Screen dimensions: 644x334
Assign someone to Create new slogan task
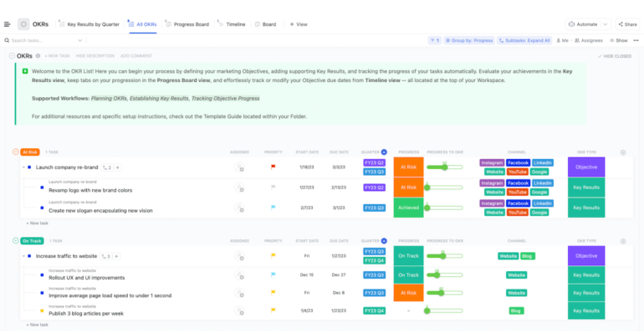tap(239, 208)
